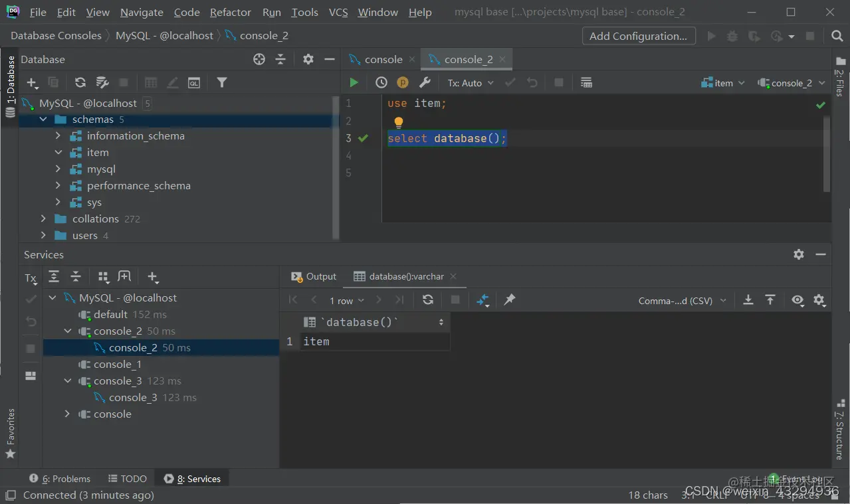Click the editor's vertical scrollbar
Viewport: 850px width, 504px height.
click(827, 154)
